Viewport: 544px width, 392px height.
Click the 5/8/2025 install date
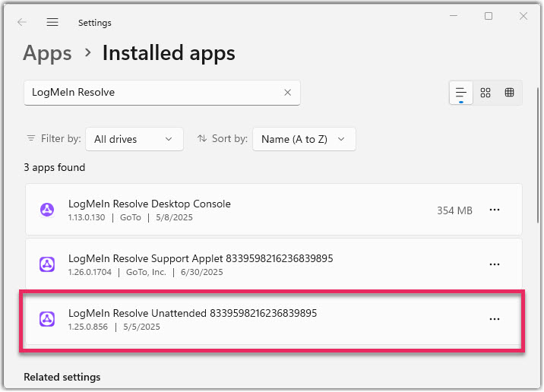point(174,217)
